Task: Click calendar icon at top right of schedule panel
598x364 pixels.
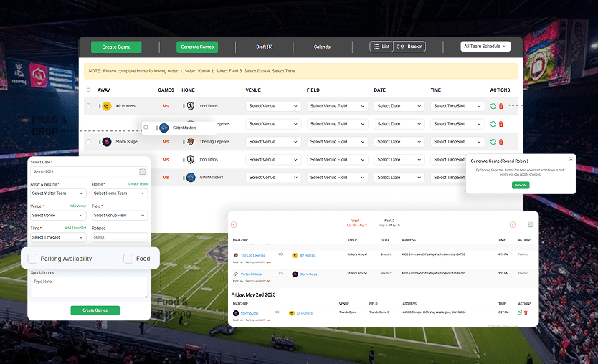Action: click(530, 225)
